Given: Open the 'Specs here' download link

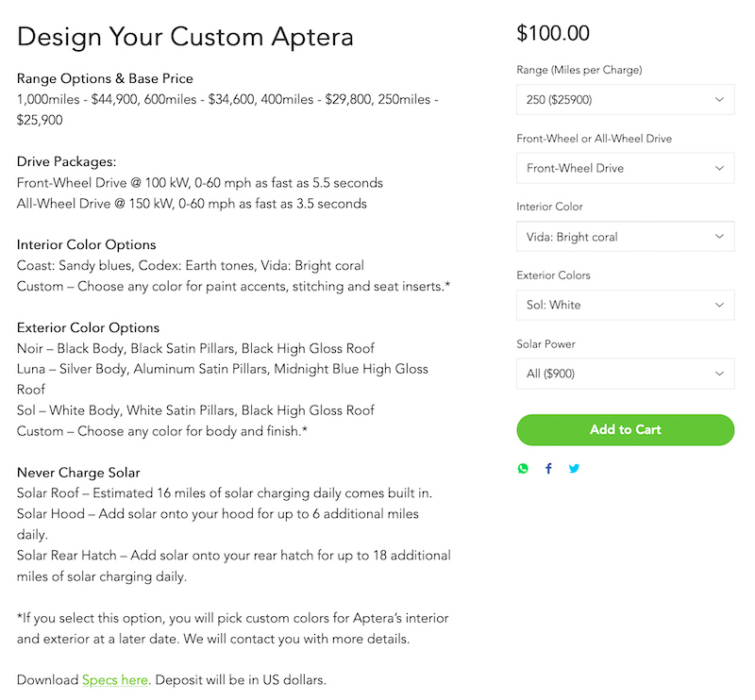Looking at the screenshot, I should tap(115, 679).
